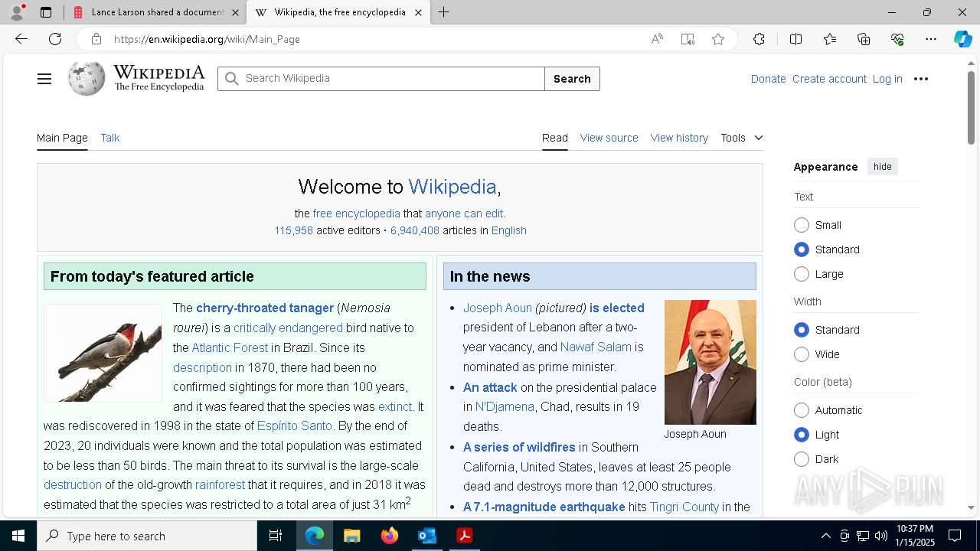Open Task View on the taskbar
980x551 pixels.
(276, 536)
